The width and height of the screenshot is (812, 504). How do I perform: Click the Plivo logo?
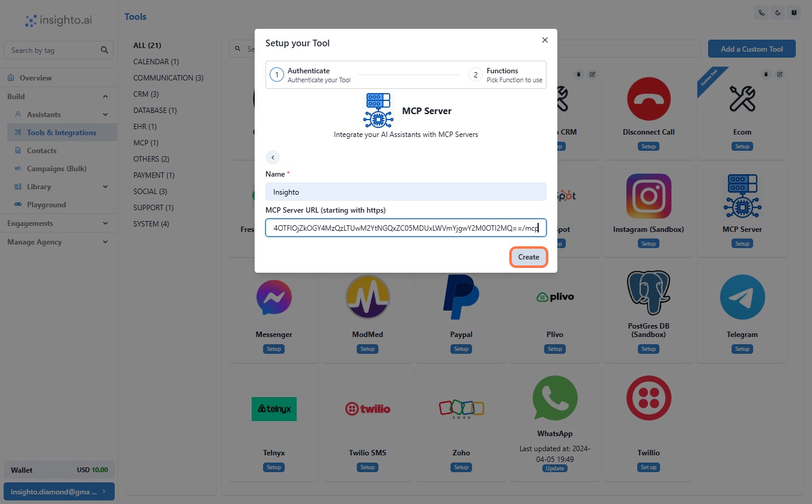click(555, 297)
